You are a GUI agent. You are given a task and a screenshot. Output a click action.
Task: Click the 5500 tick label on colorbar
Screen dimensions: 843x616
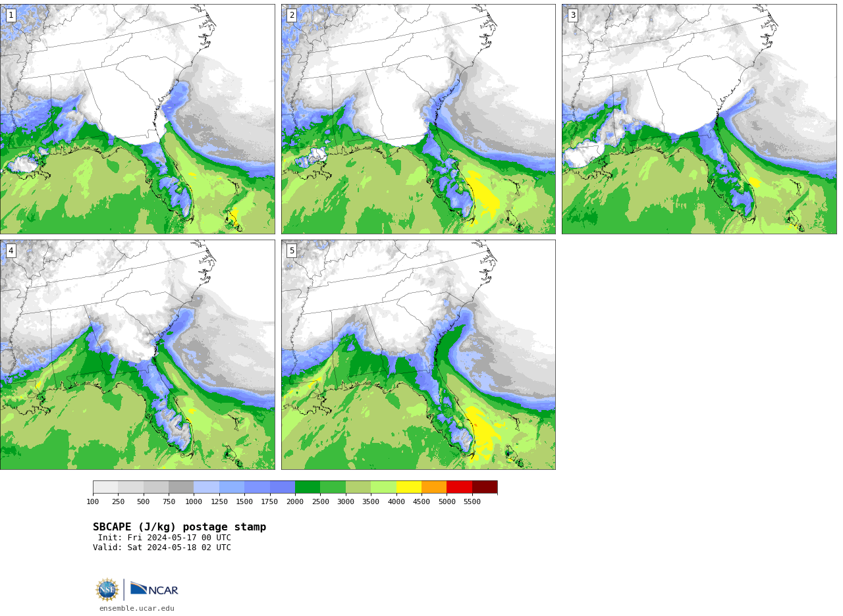[x=472, y=502]
